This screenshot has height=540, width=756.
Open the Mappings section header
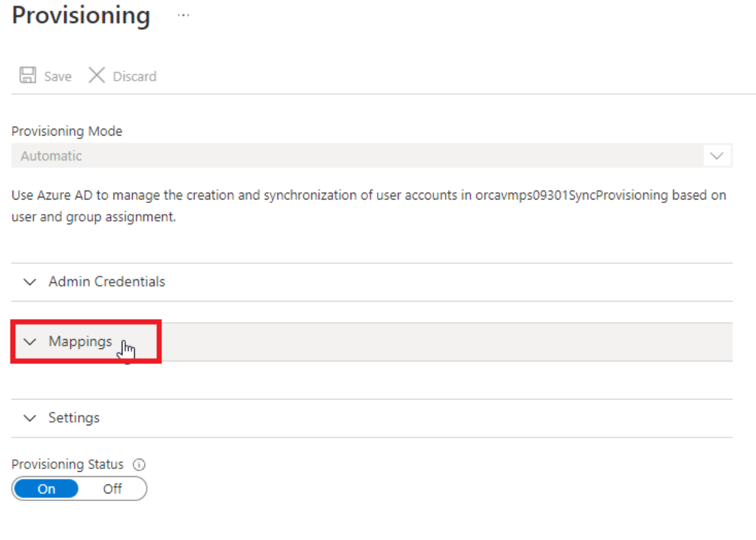371,341
